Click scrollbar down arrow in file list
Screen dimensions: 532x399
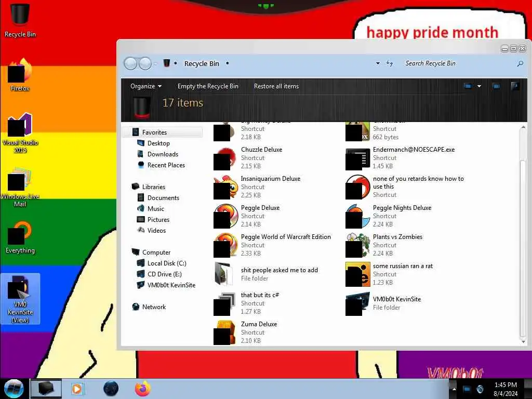(x=523, y=342)
